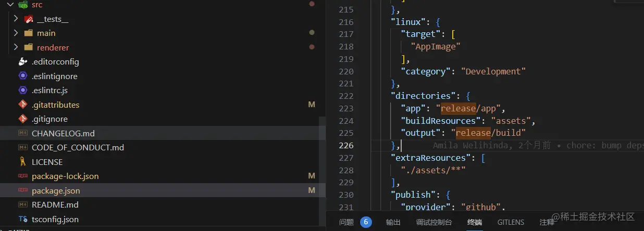Click the src folder icon
This screenshot has height=231, width=644.
pos(22,4)
